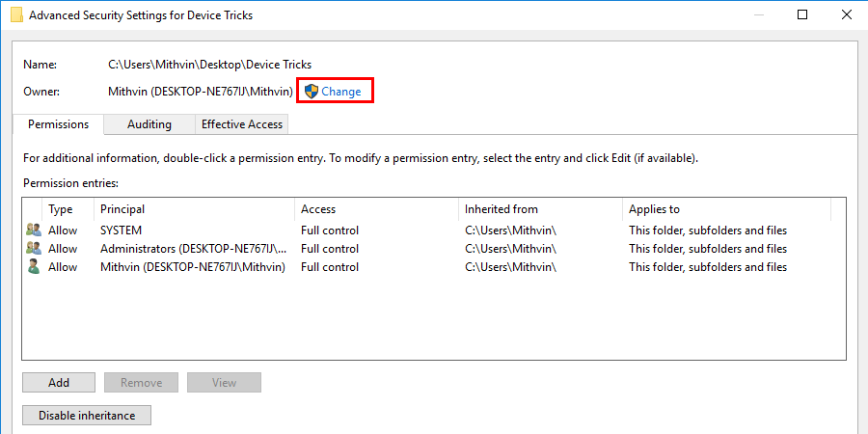Switch to the Auditing tab
Image resolution: width=868 pixels, height=434 pixels.
point(149,124)
